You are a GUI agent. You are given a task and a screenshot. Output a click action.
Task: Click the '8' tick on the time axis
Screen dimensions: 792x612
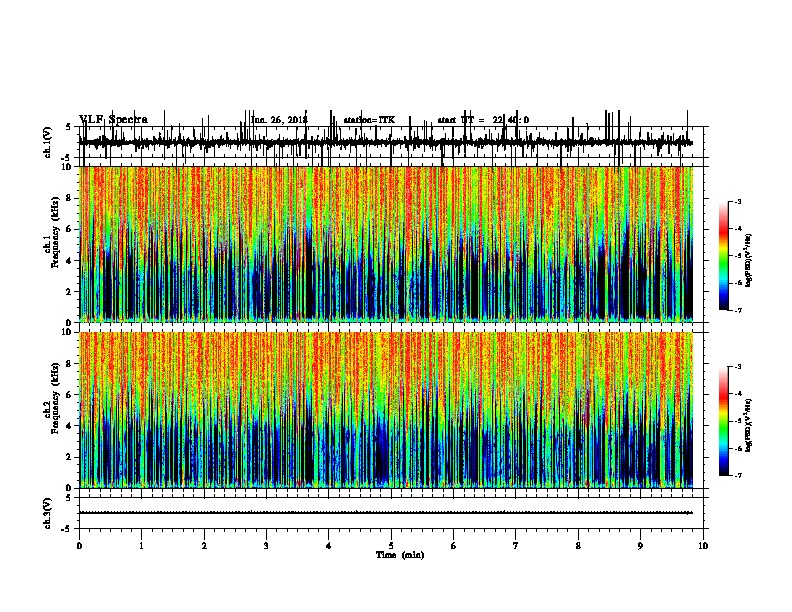578,546
